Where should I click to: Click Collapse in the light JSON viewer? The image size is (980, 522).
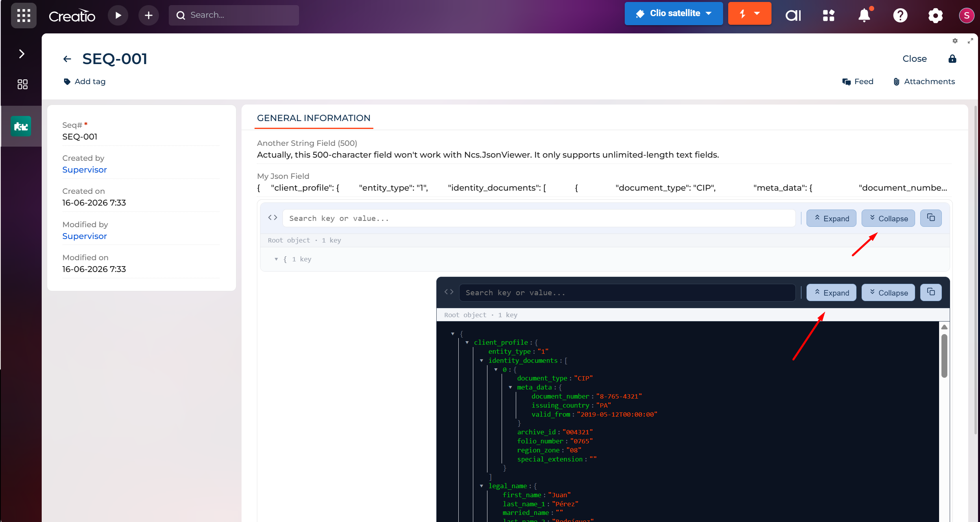click(888, 218)
